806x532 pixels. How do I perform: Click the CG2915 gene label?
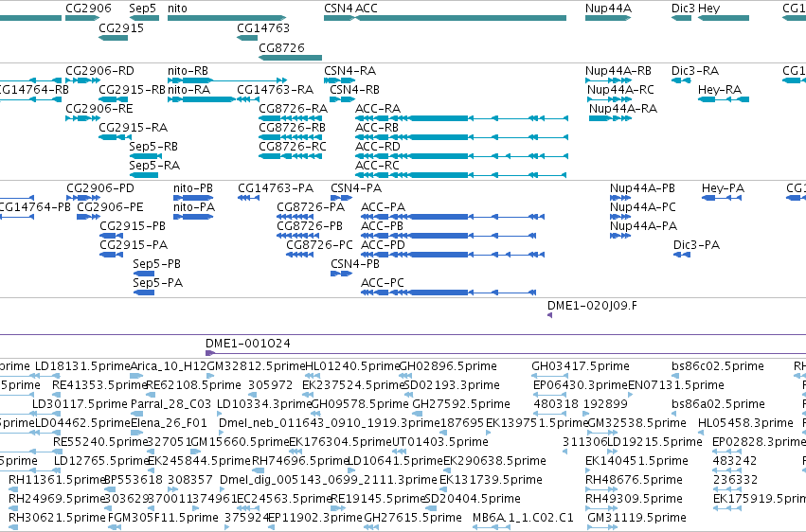pos(121,27)
